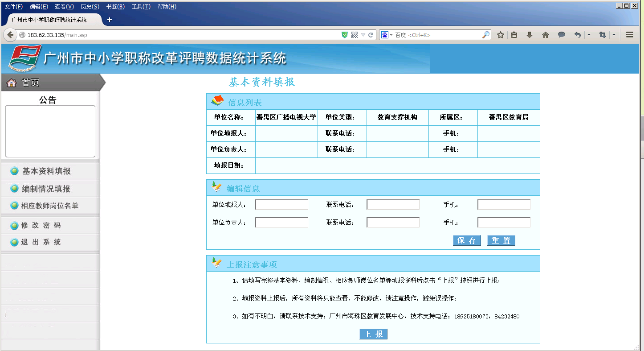
Task: Open 编制情况填报 in the sidebar
Action: coord(46,189)
